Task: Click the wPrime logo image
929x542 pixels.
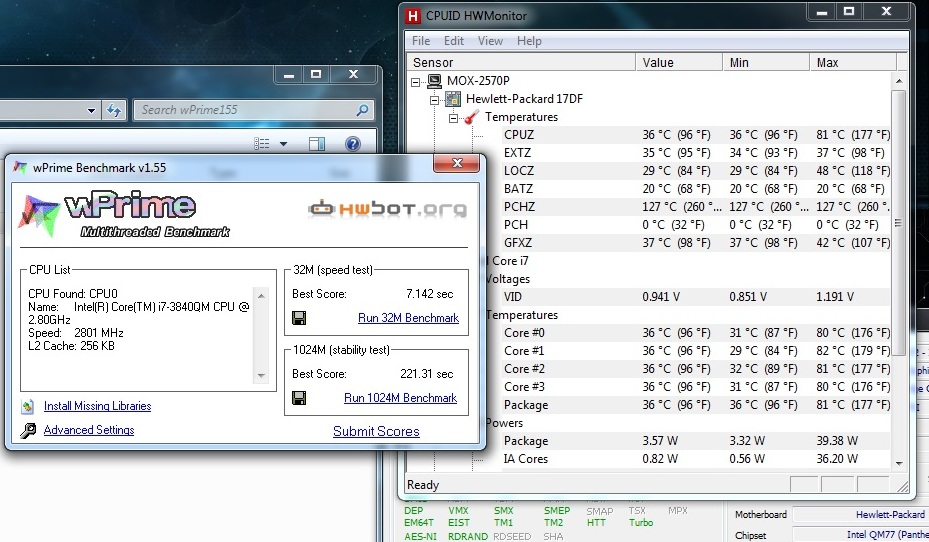Action: [124, 214]
